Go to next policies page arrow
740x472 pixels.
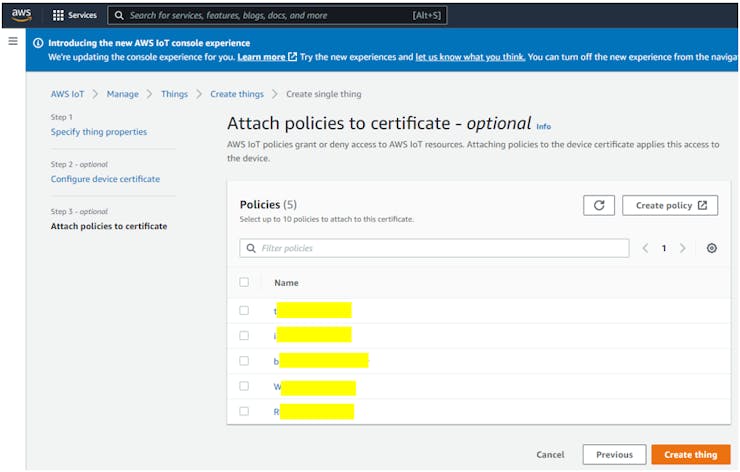pos(683,248)
